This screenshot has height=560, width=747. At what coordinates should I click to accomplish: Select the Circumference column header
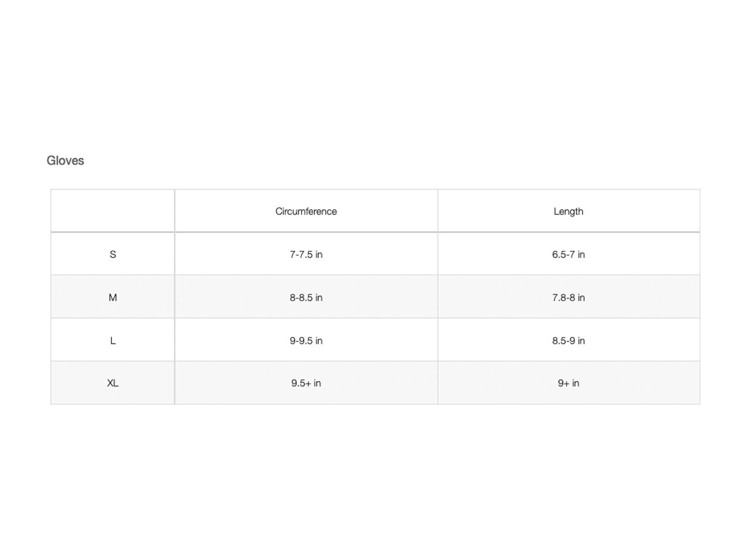(x=306, y=211)
